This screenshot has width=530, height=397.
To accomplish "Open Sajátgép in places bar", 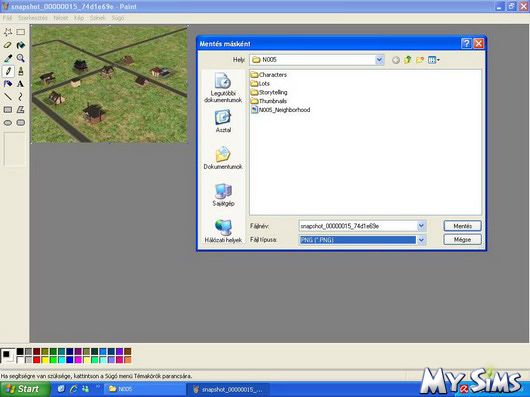I will point(223,195).
